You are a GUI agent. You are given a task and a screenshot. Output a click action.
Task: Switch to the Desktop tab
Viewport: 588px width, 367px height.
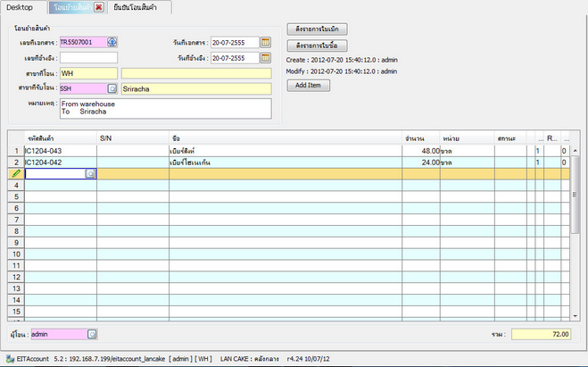coord(21,7)
